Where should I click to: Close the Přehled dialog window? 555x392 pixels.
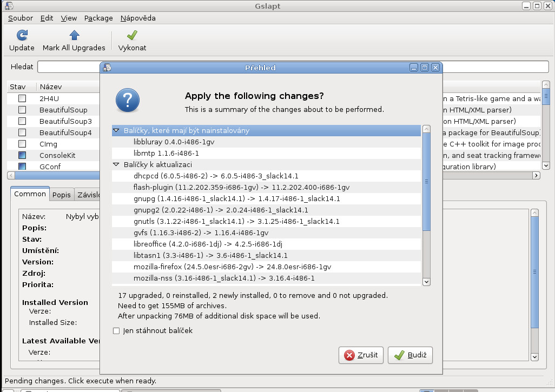pos(435,68)
